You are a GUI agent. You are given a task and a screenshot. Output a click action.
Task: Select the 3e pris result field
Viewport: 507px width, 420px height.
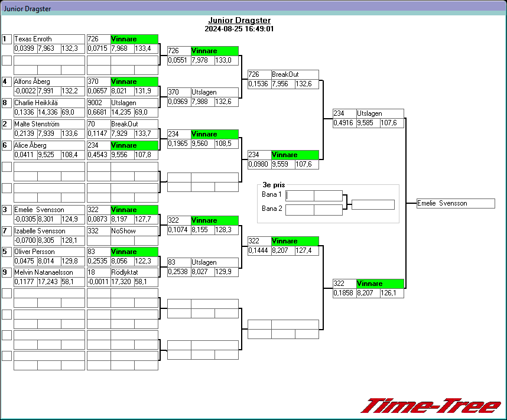373,204
